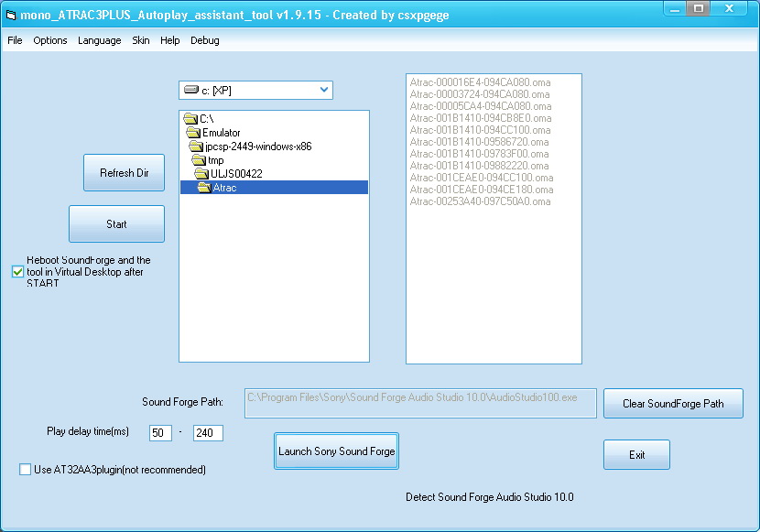Select the Emulator folder

click(221, 132)
